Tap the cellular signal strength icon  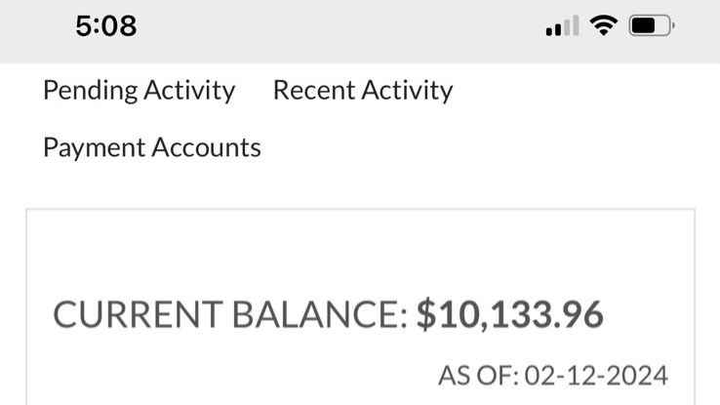[x=562, y=26]
